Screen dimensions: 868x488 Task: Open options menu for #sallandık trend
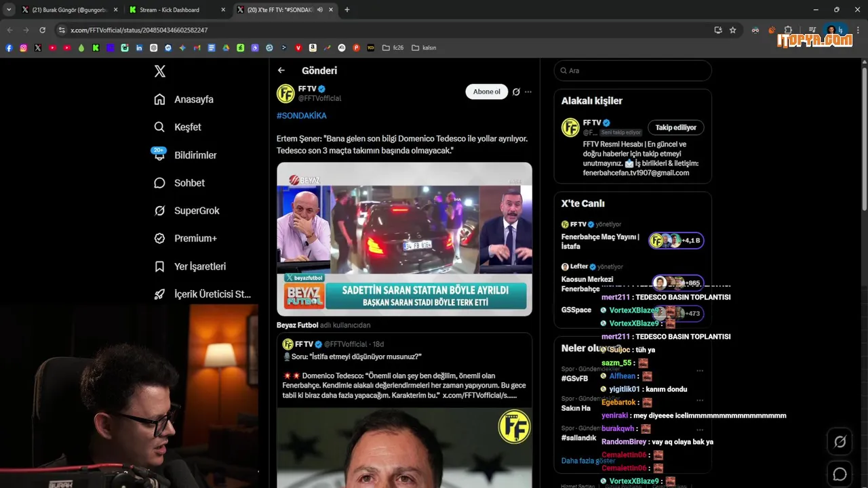tap(700, 430)
